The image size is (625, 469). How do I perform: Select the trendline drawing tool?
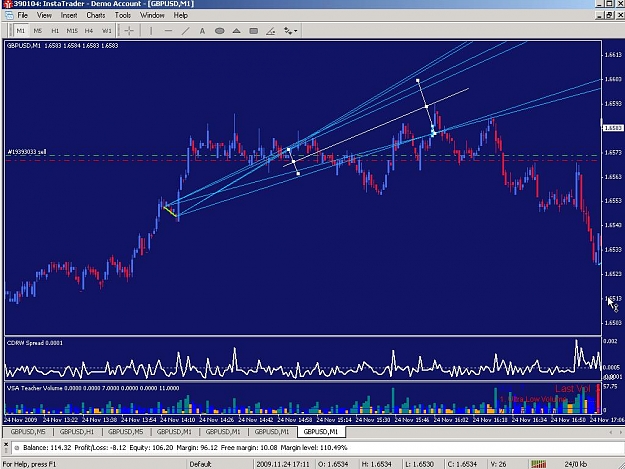185,31
